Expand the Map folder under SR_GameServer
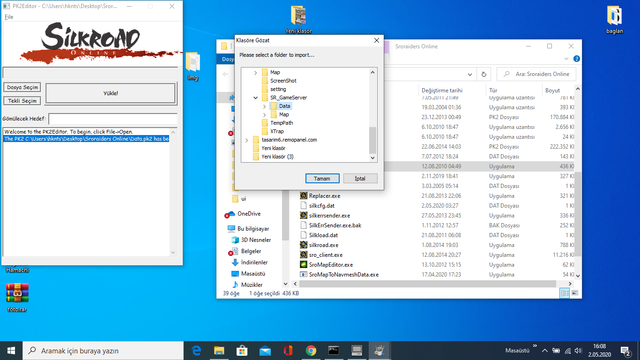 pos(264,115)
